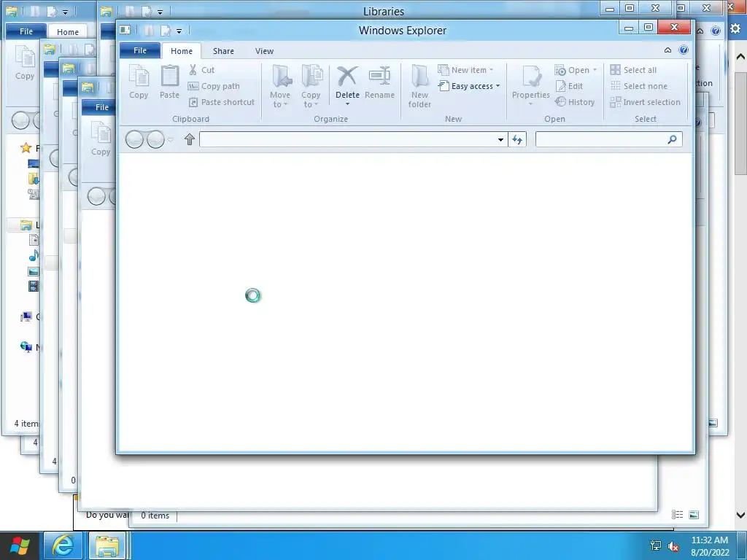Click the scrollbar up arrow at right edge
Screen dimensions: 747x560
tap(740, 57)
